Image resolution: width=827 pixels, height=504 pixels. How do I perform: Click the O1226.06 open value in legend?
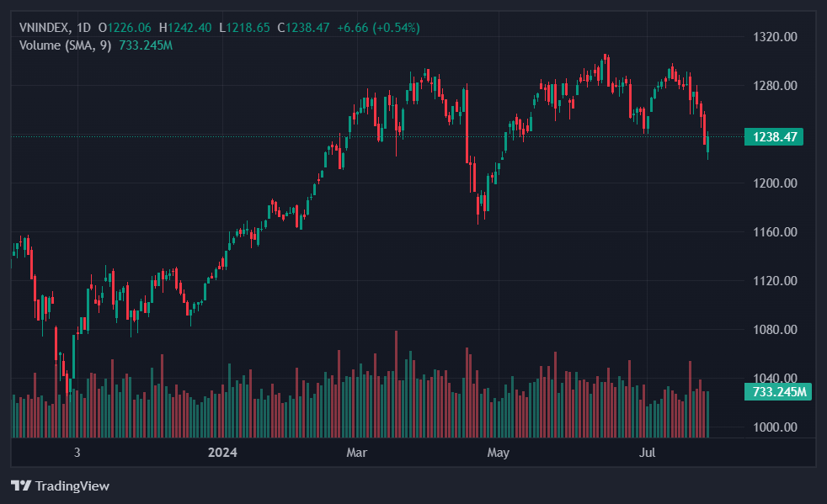pos(125,28)
